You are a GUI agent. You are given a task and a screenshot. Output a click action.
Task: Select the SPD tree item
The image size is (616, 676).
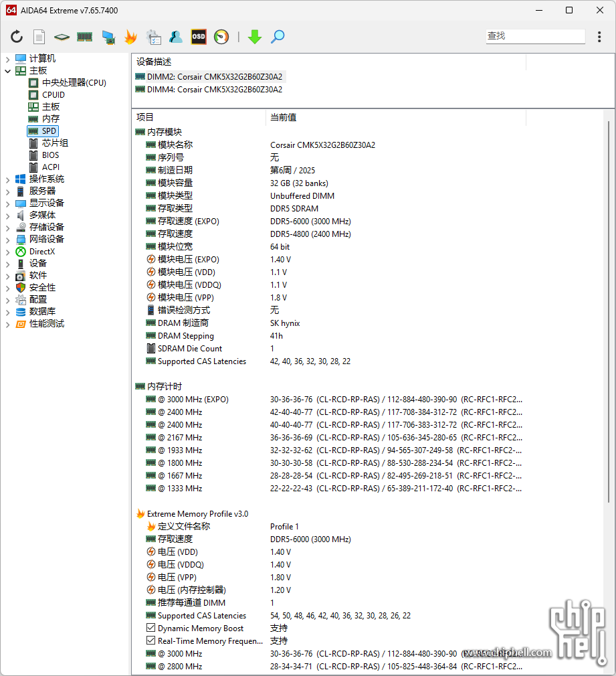coord(43,131)
